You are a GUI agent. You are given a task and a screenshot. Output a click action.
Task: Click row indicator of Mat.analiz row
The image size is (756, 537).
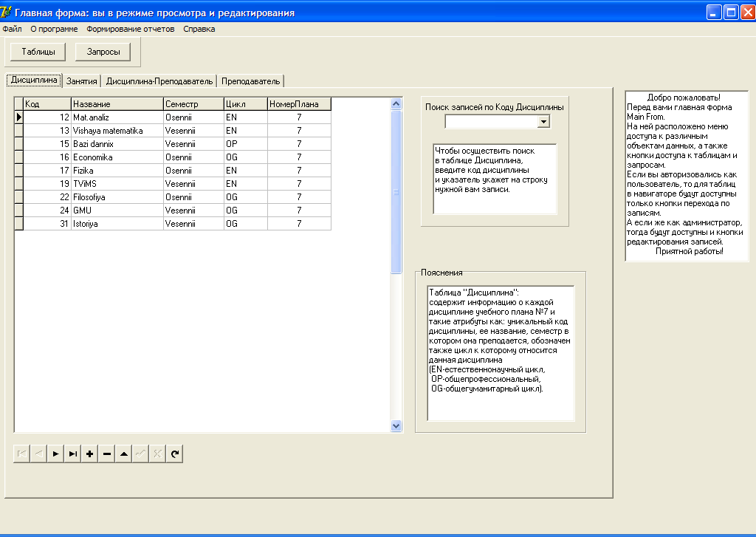point(18,117)
